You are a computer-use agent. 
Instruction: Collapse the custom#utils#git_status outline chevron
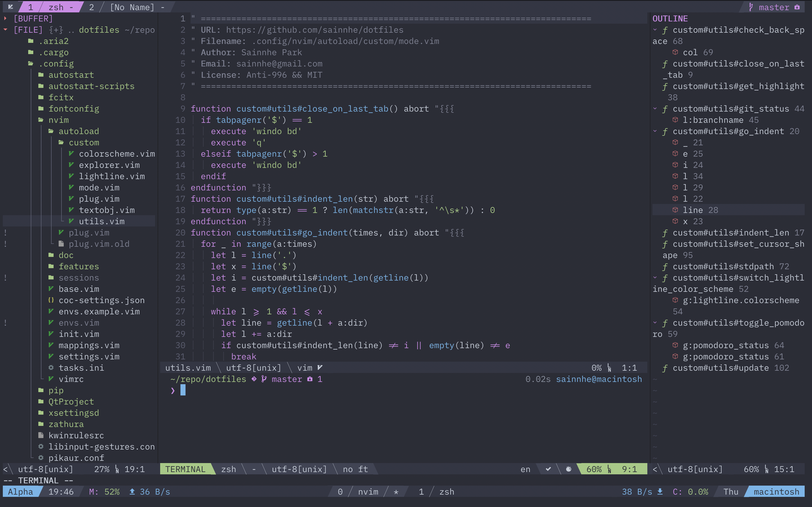tap(655, 109)
